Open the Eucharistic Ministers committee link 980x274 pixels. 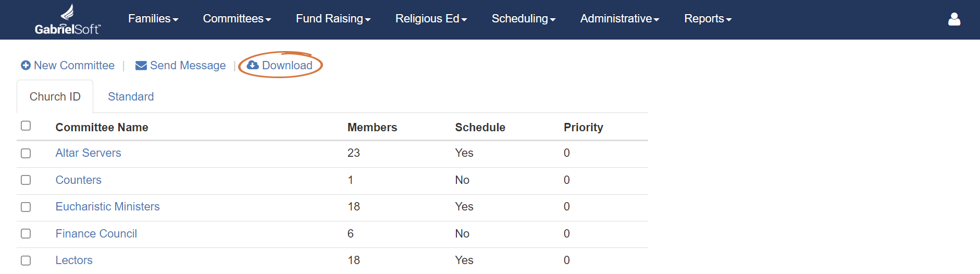(107, 207)
